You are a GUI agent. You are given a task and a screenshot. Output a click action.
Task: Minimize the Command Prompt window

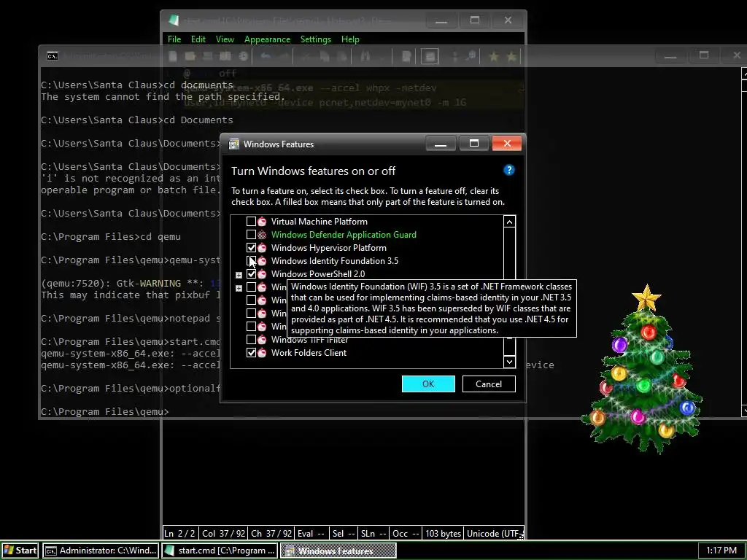pos(670,55)
